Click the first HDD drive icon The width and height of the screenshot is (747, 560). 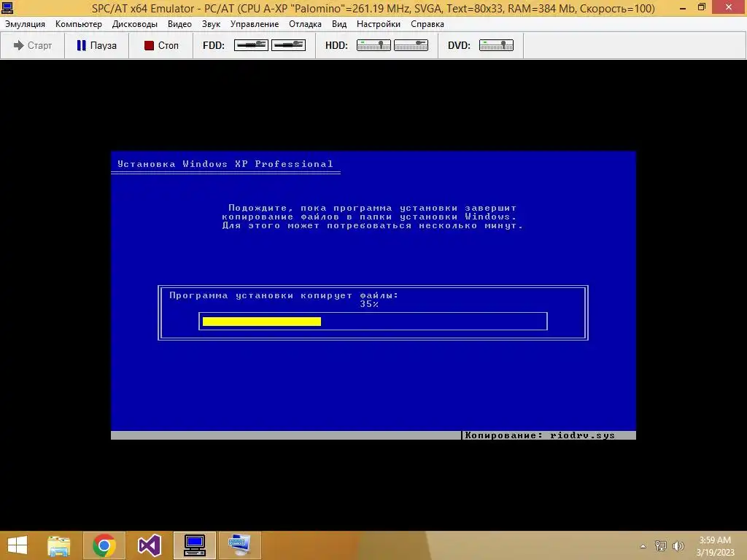tap(373, 45)
